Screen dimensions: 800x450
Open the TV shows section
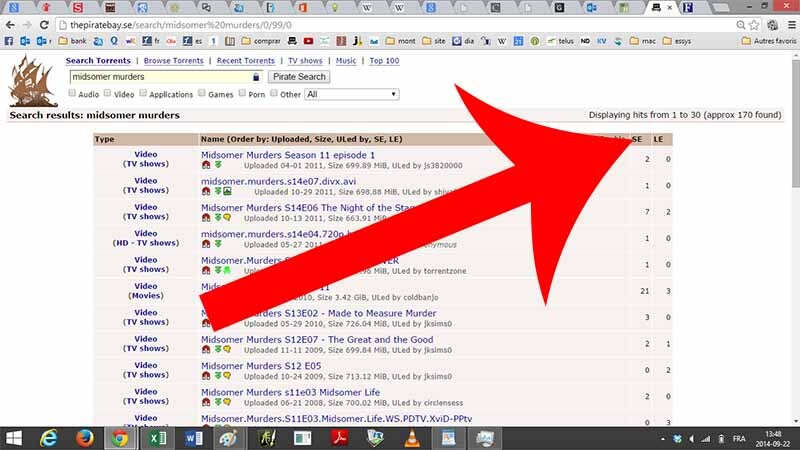coord(305,61)
